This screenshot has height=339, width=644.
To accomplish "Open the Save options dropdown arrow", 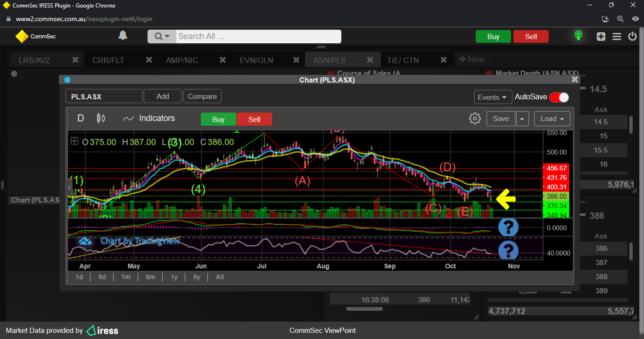I will [x=522, y=119].
